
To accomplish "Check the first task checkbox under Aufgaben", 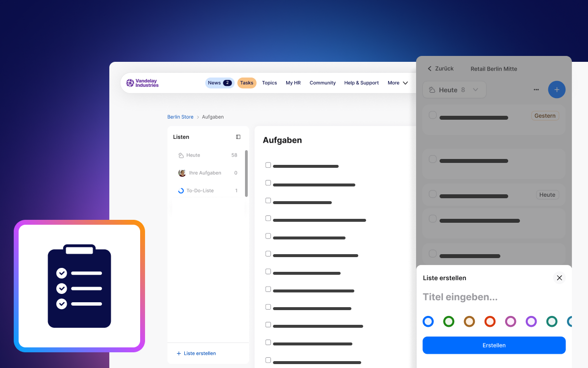I will [268, 165].
